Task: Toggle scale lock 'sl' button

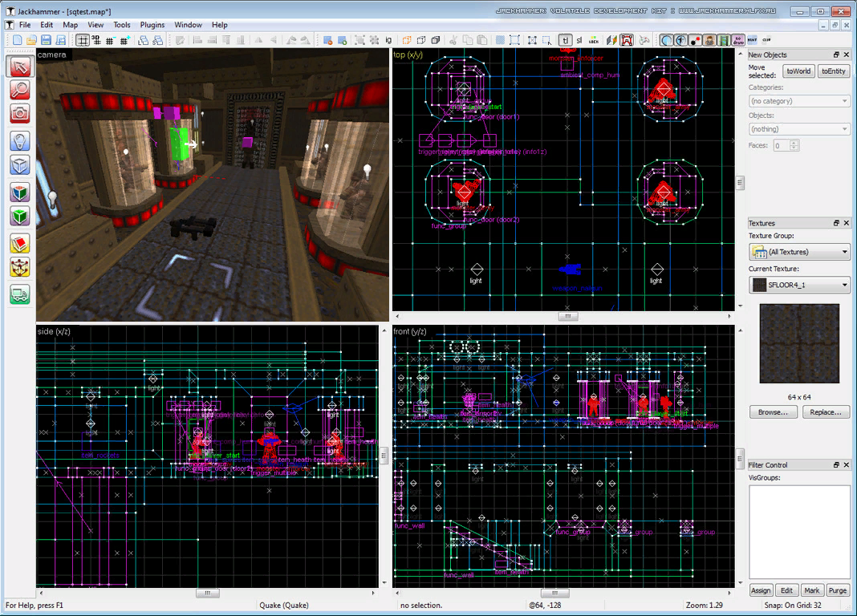Action: pos(579,40)
